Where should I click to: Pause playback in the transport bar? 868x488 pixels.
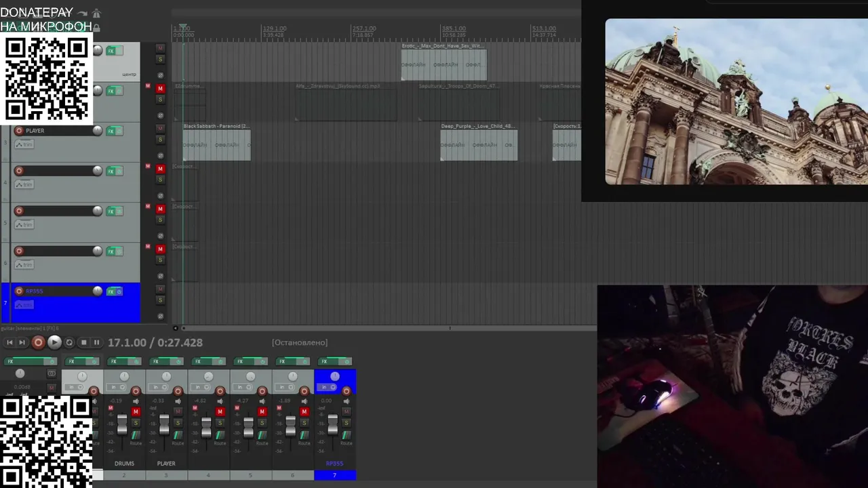(x=96, y=342)
